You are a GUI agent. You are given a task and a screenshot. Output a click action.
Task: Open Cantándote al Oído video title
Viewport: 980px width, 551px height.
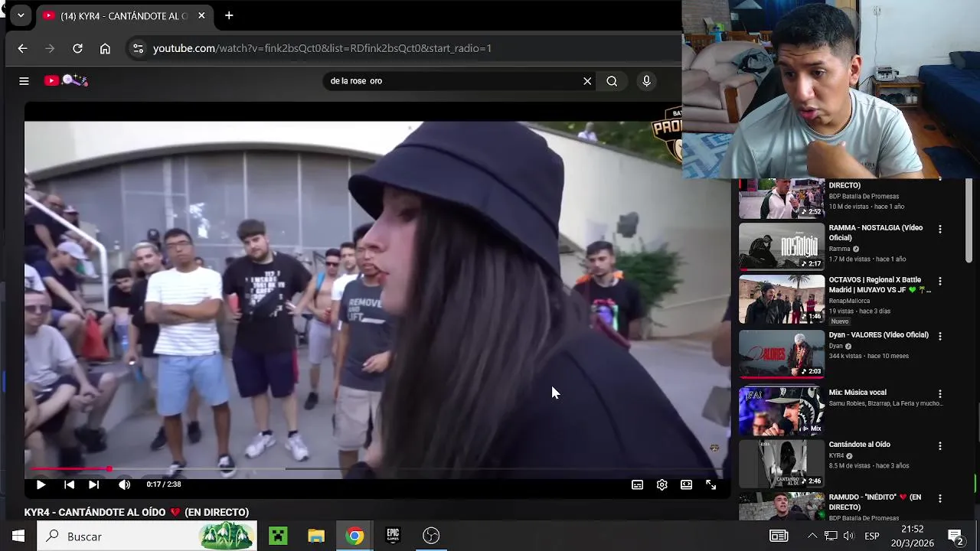click(859, 445)
